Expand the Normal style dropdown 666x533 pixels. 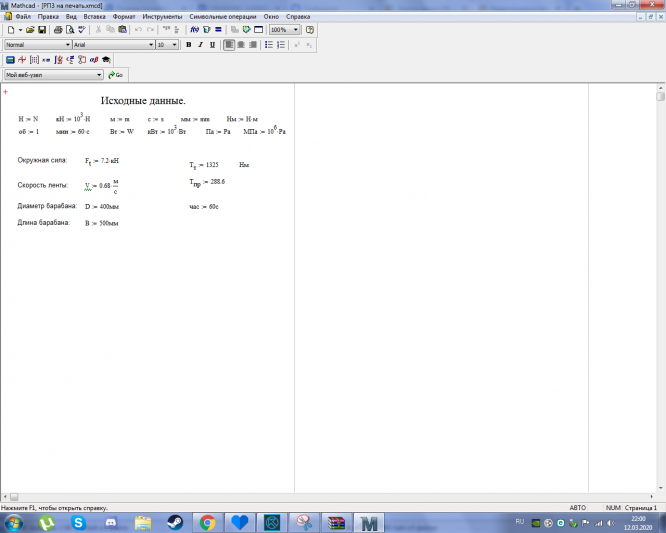pos(68,45)
